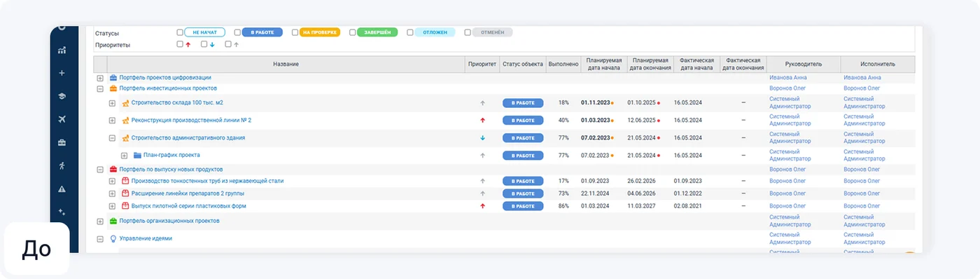This screenshot has height=279, width=980.
Task: Check the ОТЛОЖЕН status checkbox
Action: coord(409,32)
